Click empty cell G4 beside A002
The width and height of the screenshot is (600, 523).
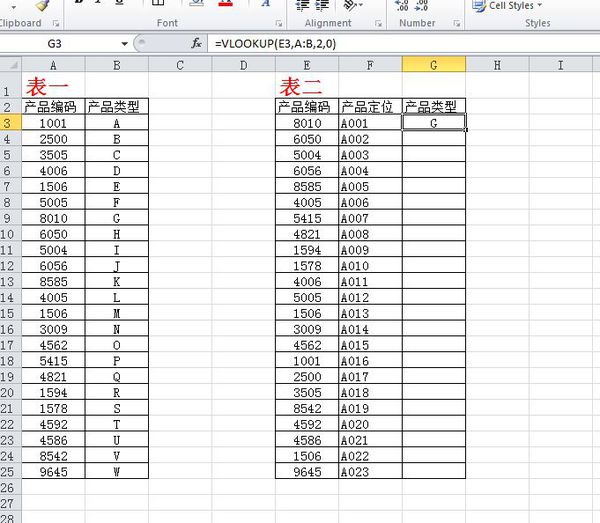click(x=434, y=139)
